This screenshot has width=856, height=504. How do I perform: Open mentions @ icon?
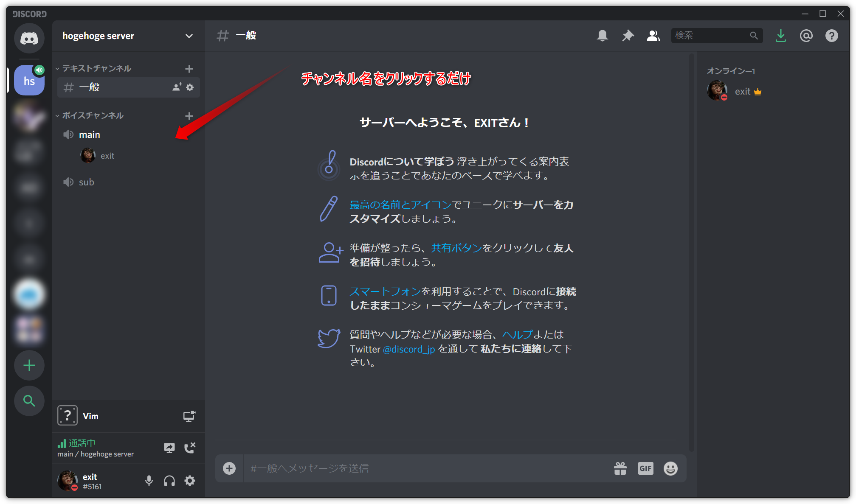[x=806, y=36]
